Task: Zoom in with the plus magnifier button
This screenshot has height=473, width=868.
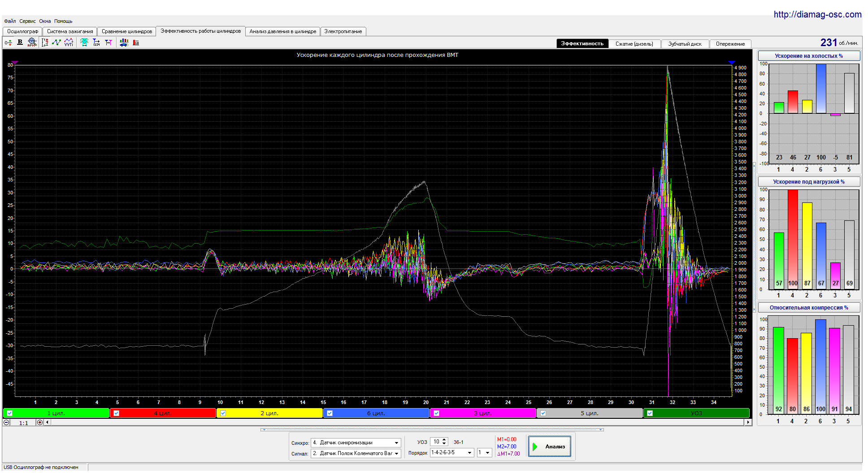Action: (40, 422)
